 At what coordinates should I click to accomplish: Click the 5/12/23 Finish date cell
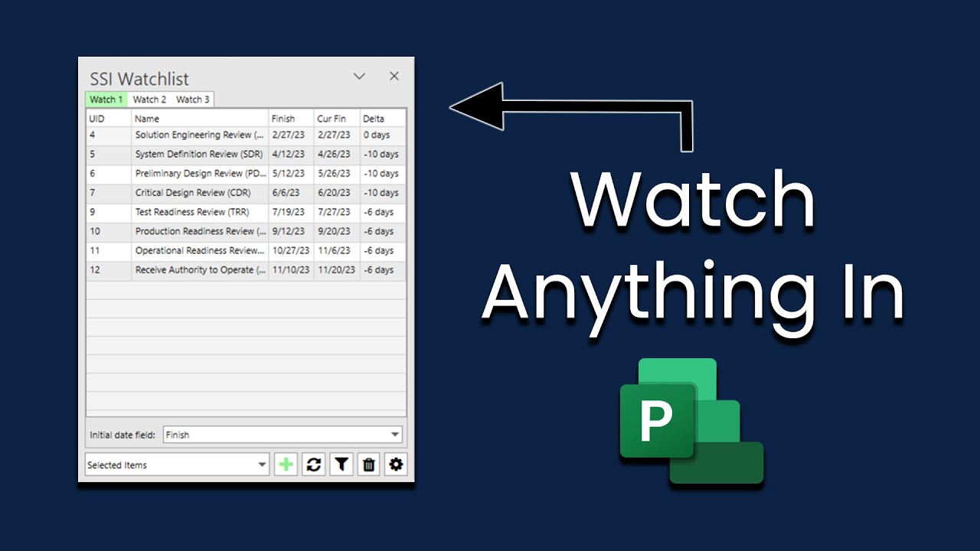[x=291, y=174]
